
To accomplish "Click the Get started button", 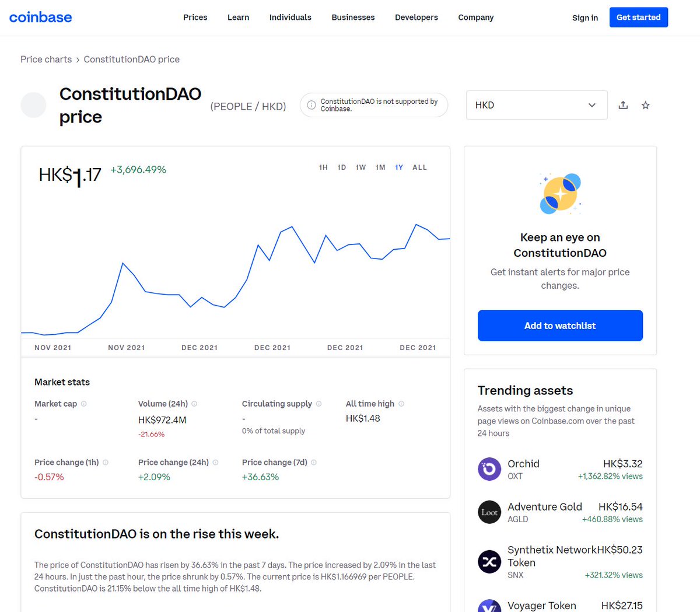I will 639,18.
